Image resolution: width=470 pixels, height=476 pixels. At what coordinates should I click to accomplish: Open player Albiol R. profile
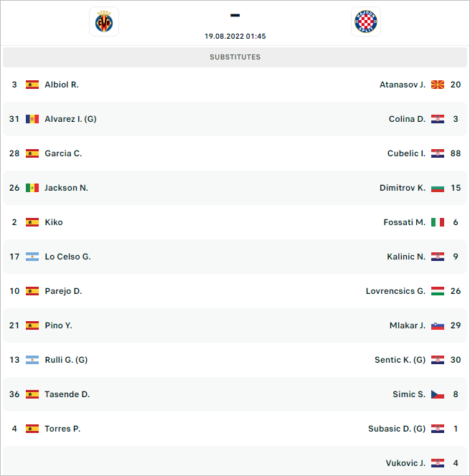62,85
